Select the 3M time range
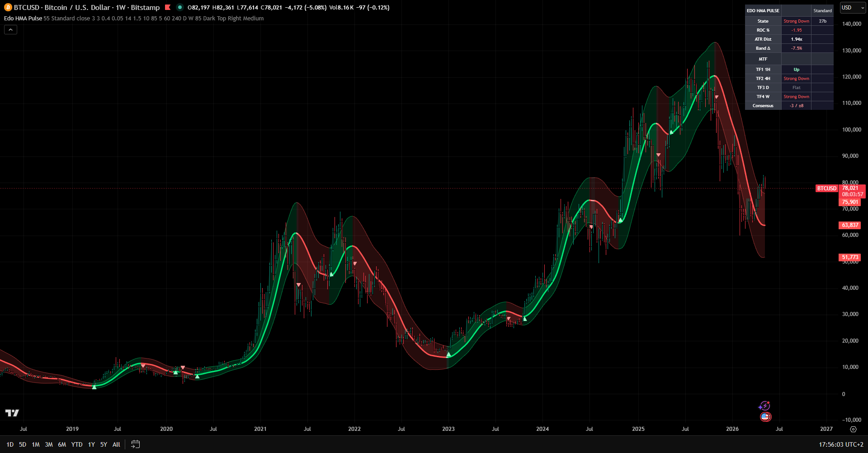Viewport: 868px width, 453px height. click(49, 444)
